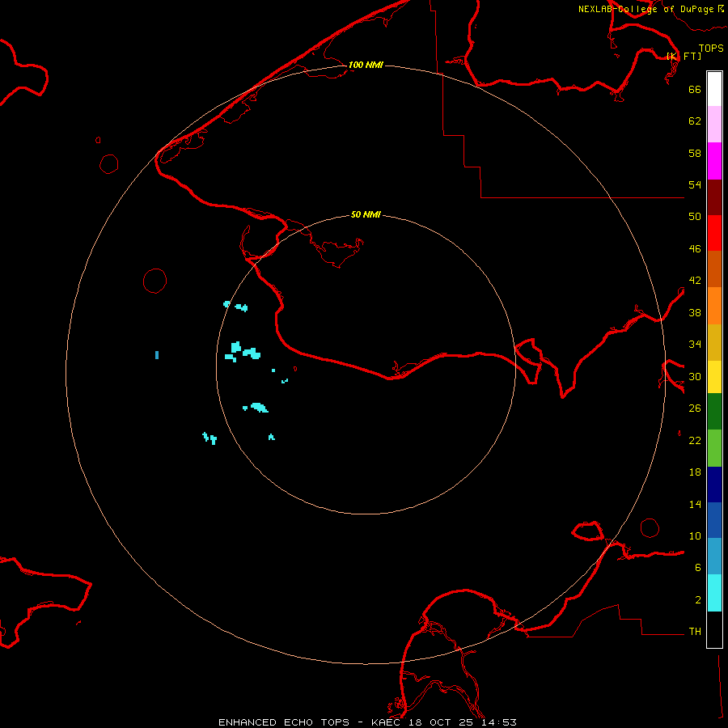728x728 pixels.
Task: Select the light green legend band
Action: pyautogui.click(x=714, y=448)
